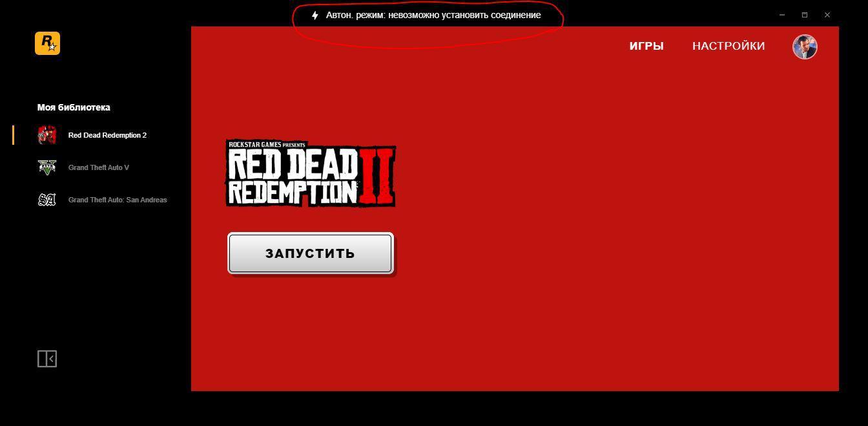Maximize the launcher window
Screen dimensions: 868x426
tap(805, 15)
